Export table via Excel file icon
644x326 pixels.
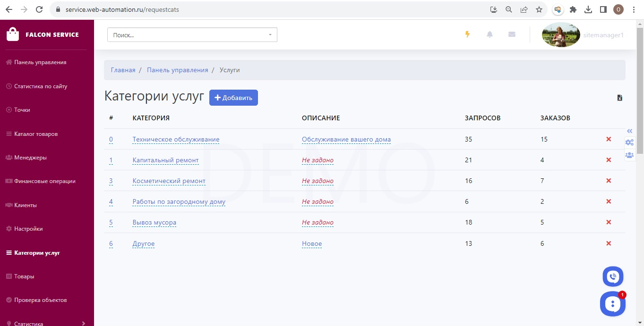point(619,98)
